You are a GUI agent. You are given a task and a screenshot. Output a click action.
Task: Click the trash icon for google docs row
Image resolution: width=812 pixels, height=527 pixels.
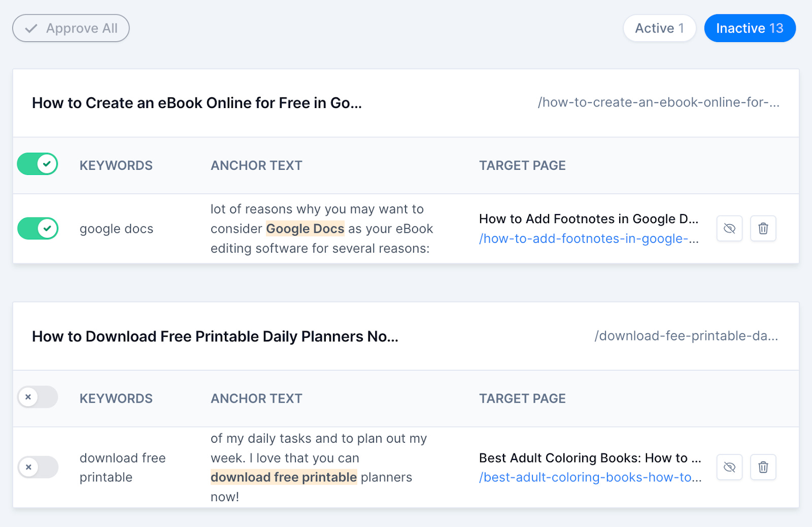click(763, 228)
